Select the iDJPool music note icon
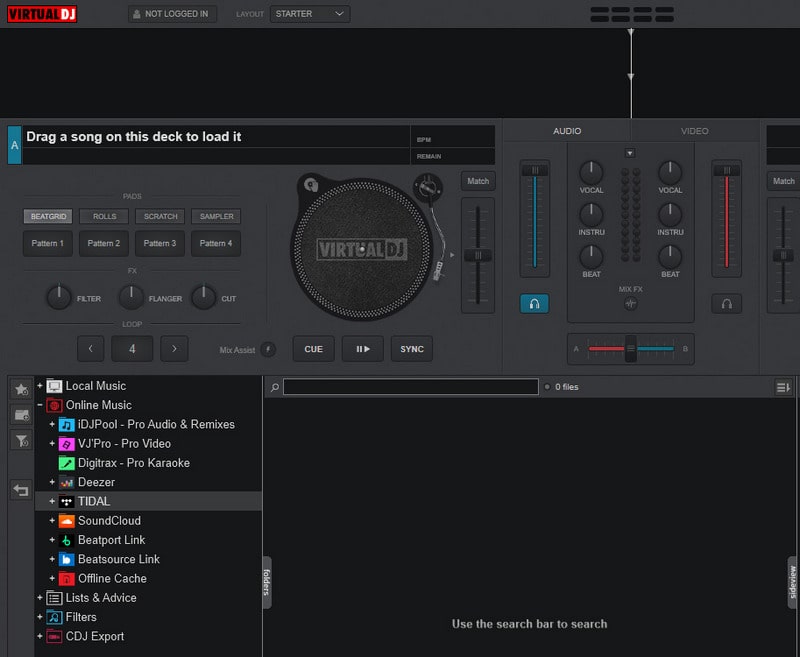 (66, 424)
